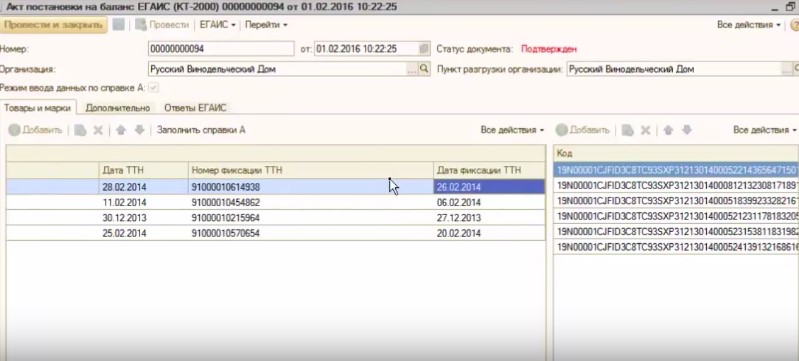Click up arrow icon in right Код toolbar

tap(668, 131)
